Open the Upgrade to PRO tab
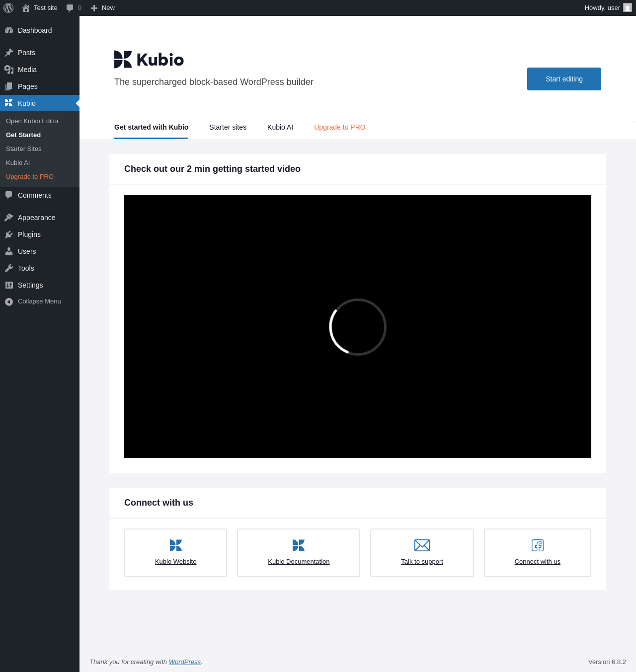The width and height of the screenshot is (636, 672). coord(340,127)
